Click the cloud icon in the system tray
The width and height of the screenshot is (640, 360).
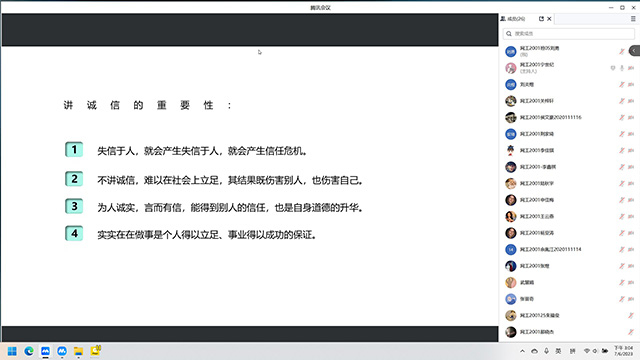pyautogui.click(x=534, y=351)
